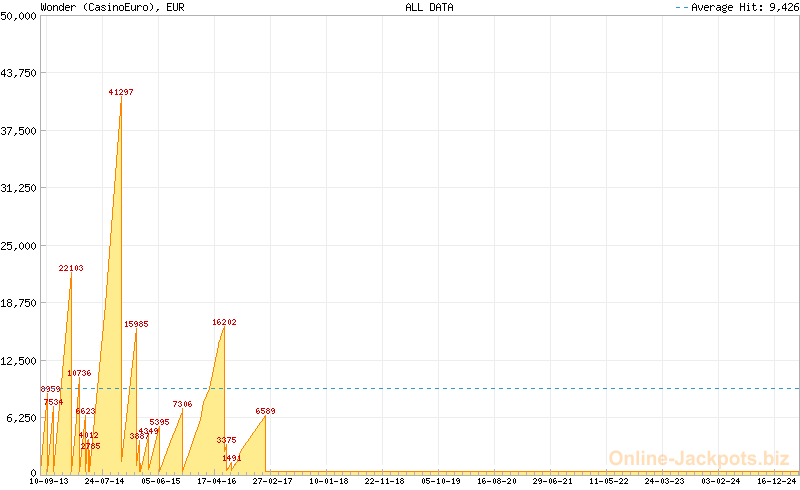Click the 16-12-24 x-axis date

pos(775,481)
